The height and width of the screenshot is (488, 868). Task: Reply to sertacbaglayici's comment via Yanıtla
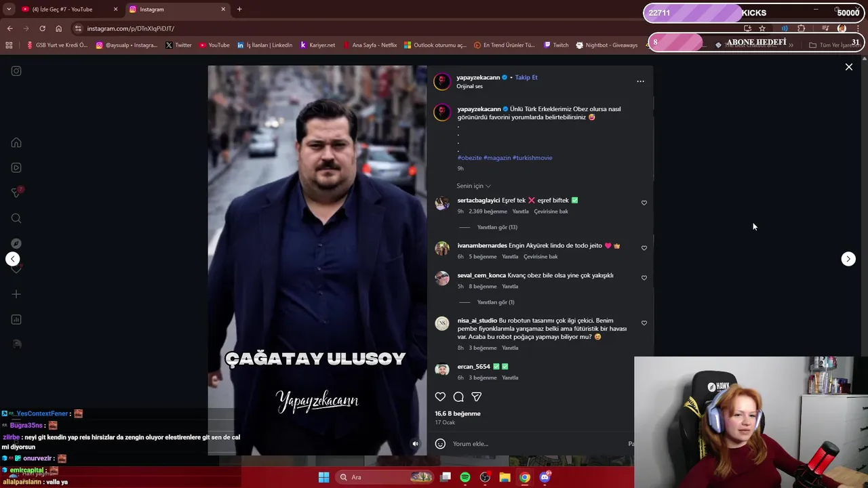pyautogui.click(x=520, y=211)
